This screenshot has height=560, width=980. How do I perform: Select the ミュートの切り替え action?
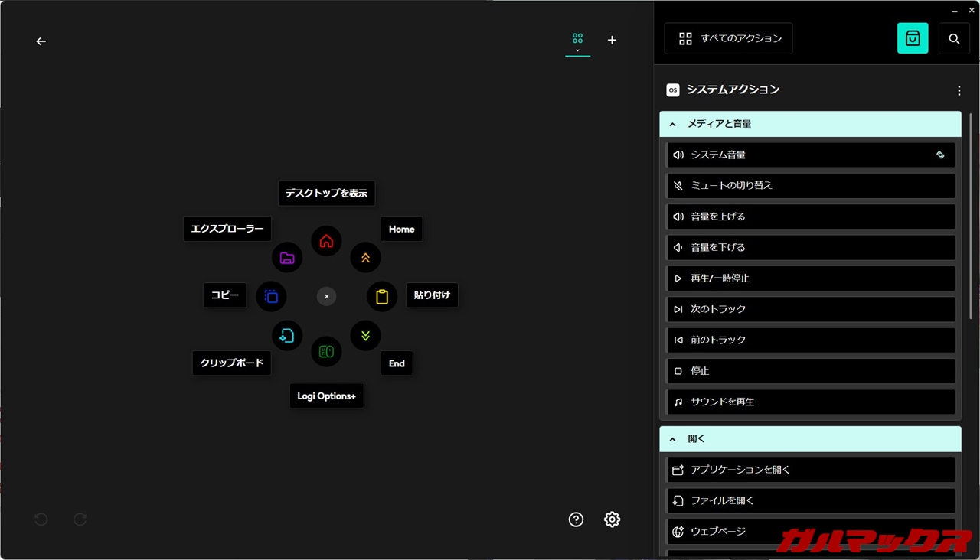(811, 186)
